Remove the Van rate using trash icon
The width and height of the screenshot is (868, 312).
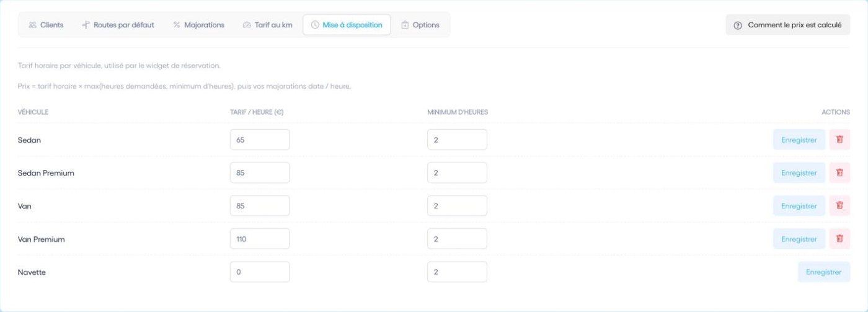click(x=839, y=206)
